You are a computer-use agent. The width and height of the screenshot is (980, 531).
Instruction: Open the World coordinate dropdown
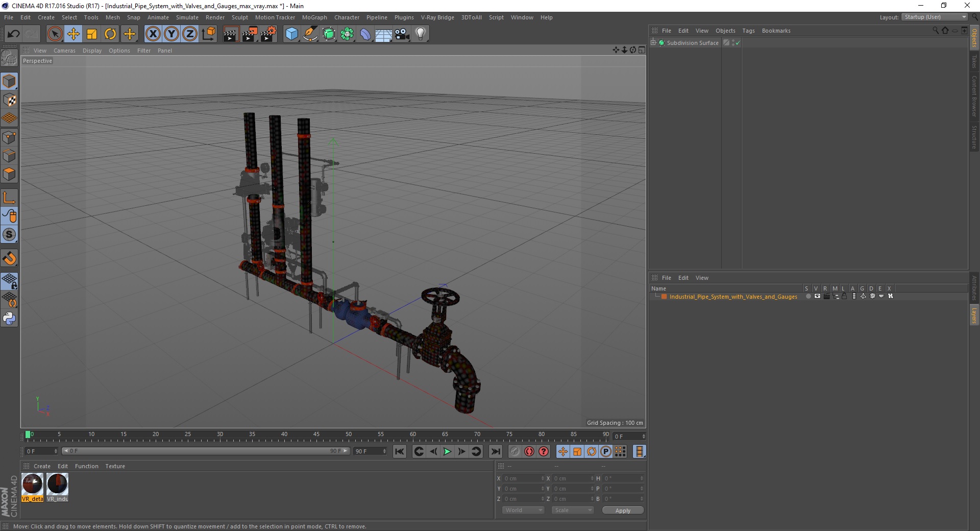[523, 510]
